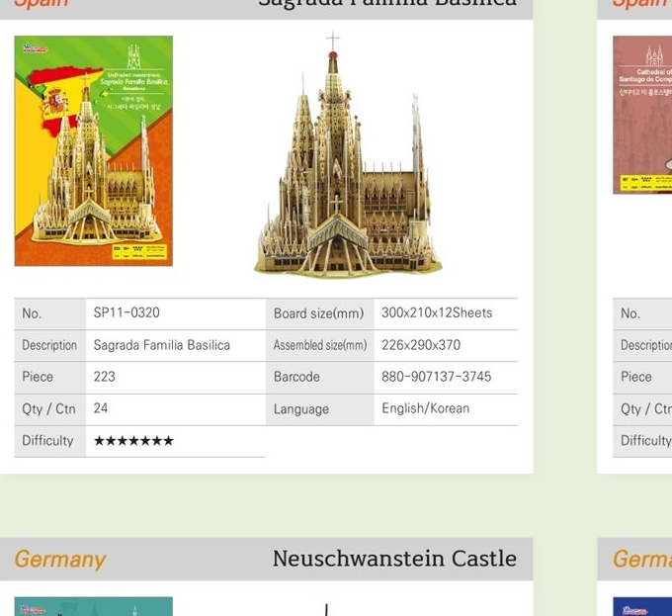Select the Qty / Ctn value 24
The image size is (672, 616).
101,408
